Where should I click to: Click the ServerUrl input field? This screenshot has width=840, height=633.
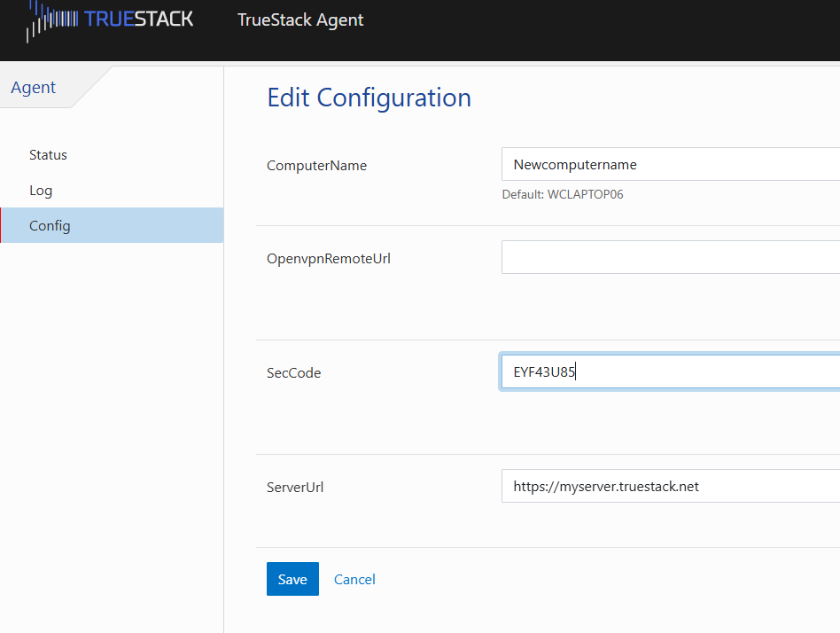(670, 486)
